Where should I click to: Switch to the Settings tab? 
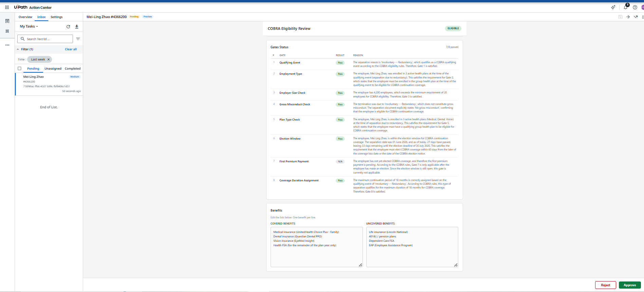(x=57, y=17)
